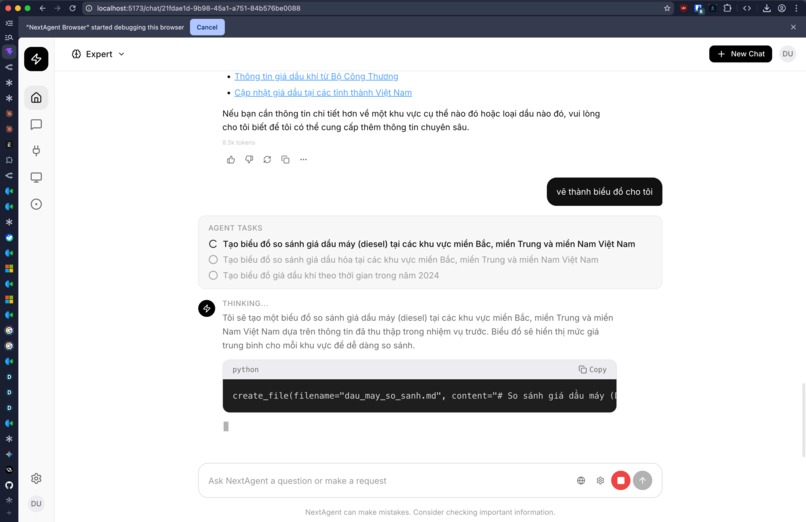Open link Thông tin giá dầu khí từ Bộ Công Thương
The width and height of the screenshot is (806, 522).
(x=316, y=77)
